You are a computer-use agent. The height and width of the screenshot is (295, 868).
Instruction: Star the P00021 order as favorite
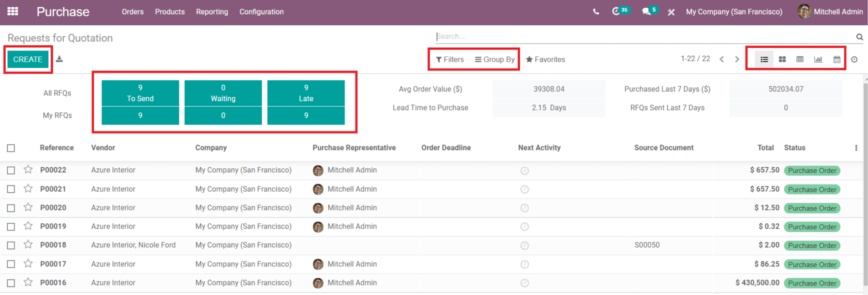click(28, 188)
